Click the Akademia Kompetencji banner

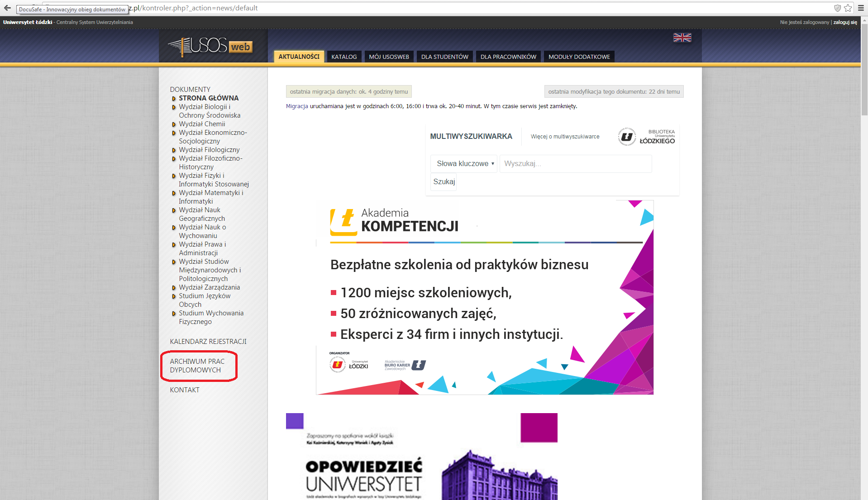485,297
